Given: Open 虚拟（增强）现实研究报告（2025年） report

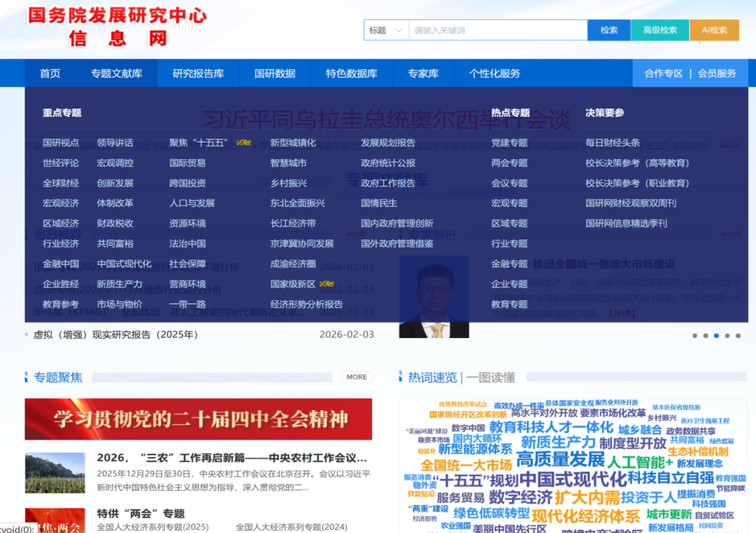Looking at the screenshot, I should point(116,334).
